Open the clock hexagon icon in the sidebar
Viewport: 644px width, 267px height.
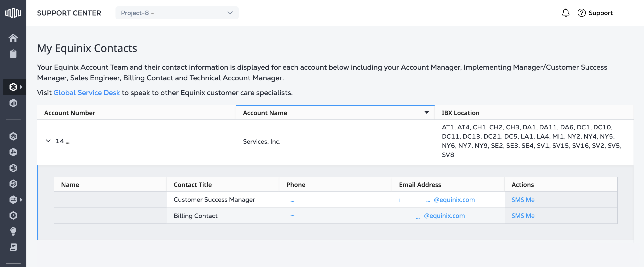coord(13,215)
